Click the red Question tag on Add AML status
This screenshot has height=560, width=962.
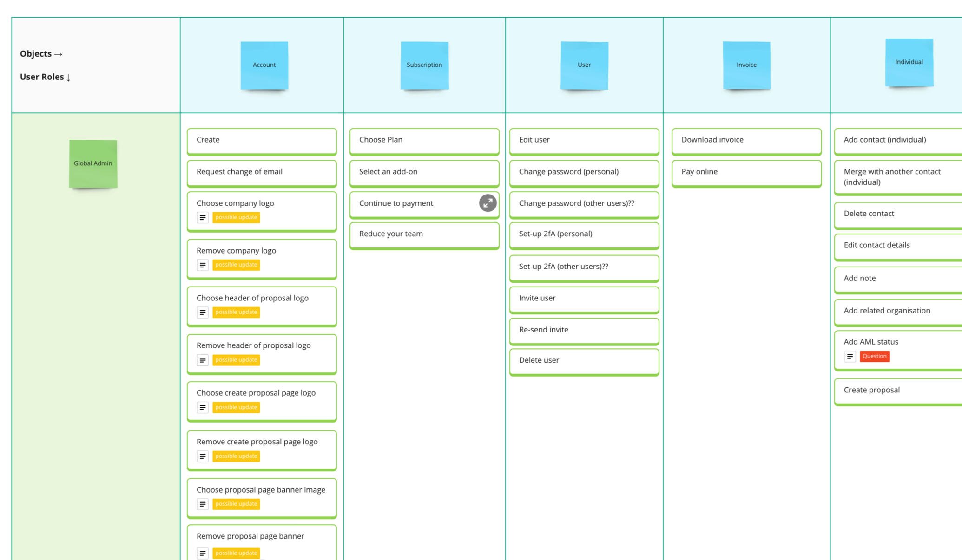pyautogui.click(x=874, y=356)
